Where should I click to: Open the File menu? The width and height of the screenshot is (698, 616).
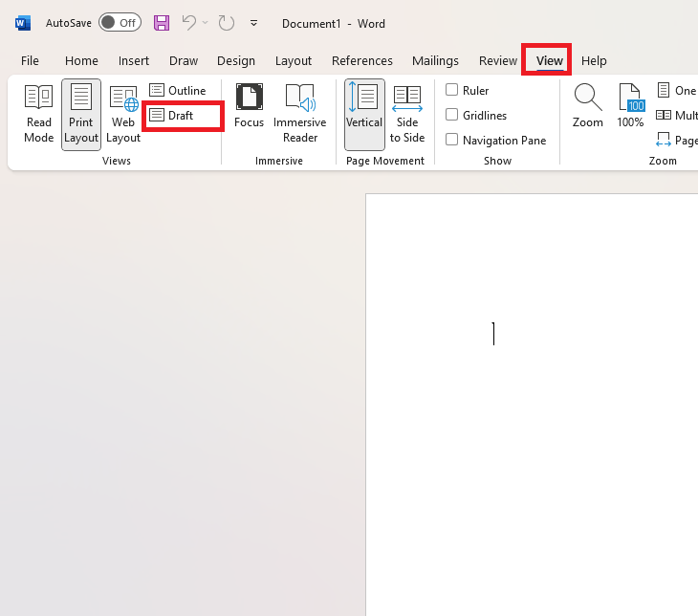pos(30,60)
